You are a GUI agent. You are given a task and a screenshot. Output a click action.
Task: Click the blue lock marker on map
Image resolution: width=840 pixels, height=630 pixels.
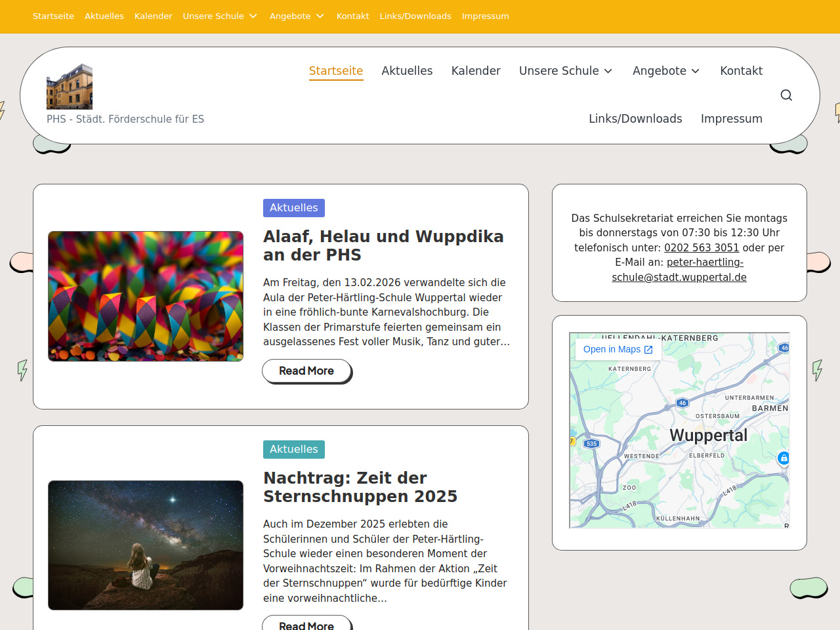click(783, 458)
